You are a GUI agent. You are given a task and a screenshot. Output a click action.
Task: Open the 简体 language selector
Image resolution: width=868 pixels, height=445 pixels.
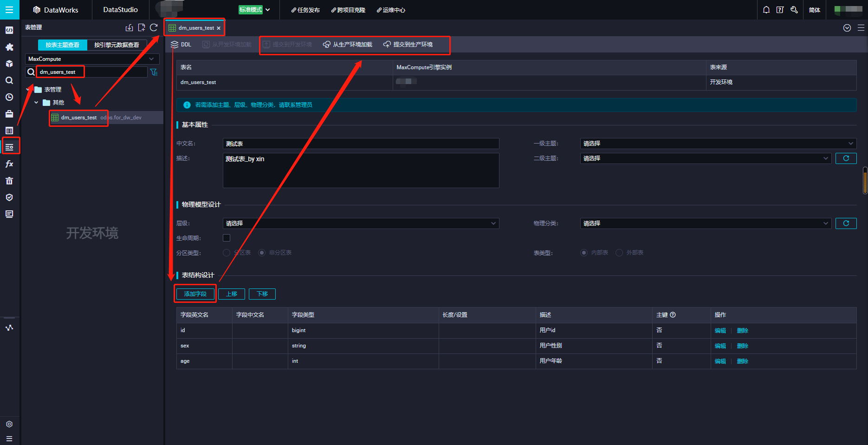click(x=814, y=10)
